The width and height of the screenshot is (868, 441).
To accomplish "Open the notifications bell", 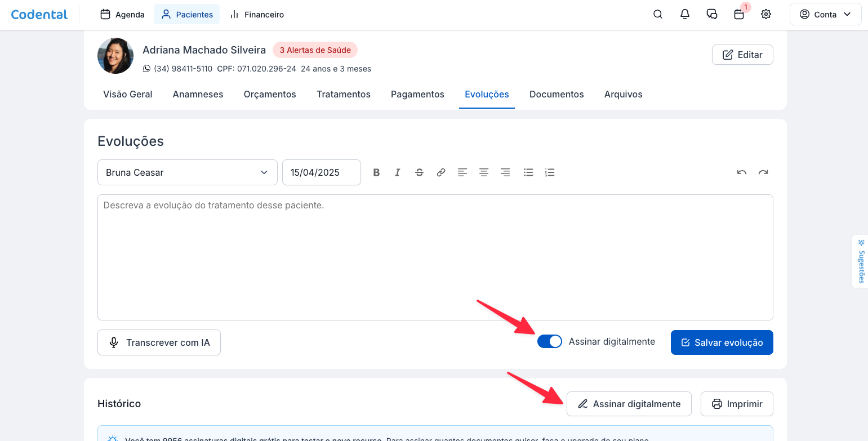I will click(x=685, y=15).
